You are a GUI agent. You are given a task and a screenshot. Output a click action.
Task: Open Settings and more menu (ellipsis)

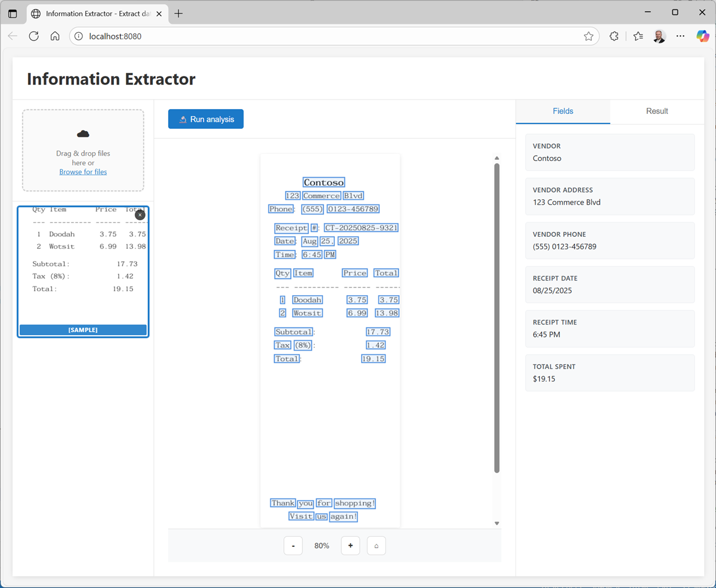coord(680,36)
